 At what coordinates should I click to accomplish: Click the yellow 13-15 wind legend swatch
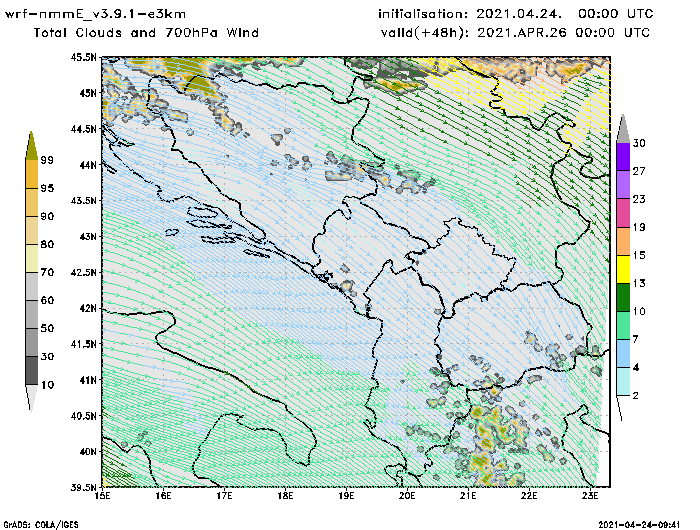click(x=623, y=269)
